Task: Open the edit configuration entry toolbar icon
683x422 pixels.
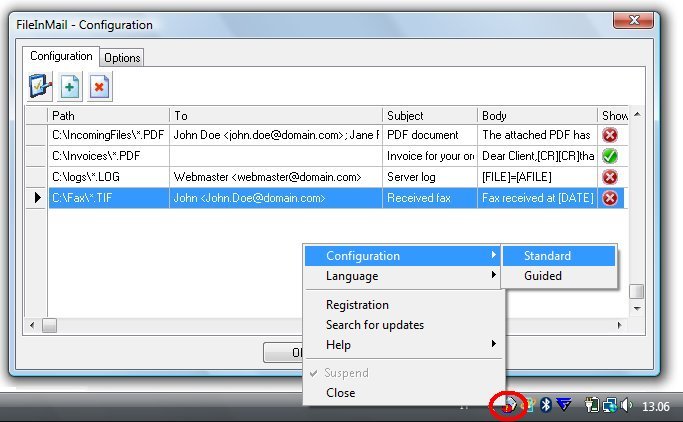Action: (x=40, y=86)
